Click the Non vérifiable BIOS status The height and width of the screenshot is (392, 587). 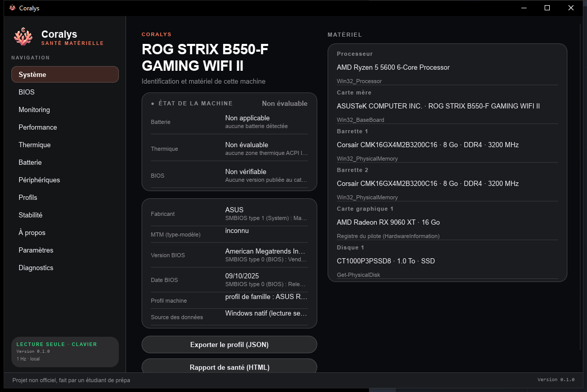coord(245,171)
